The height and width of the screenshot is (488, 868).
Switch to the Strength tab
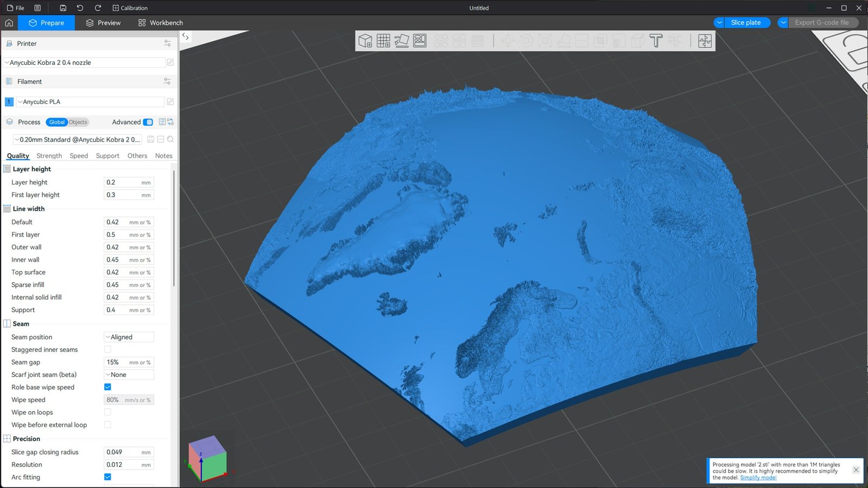[x=49, y=156]
